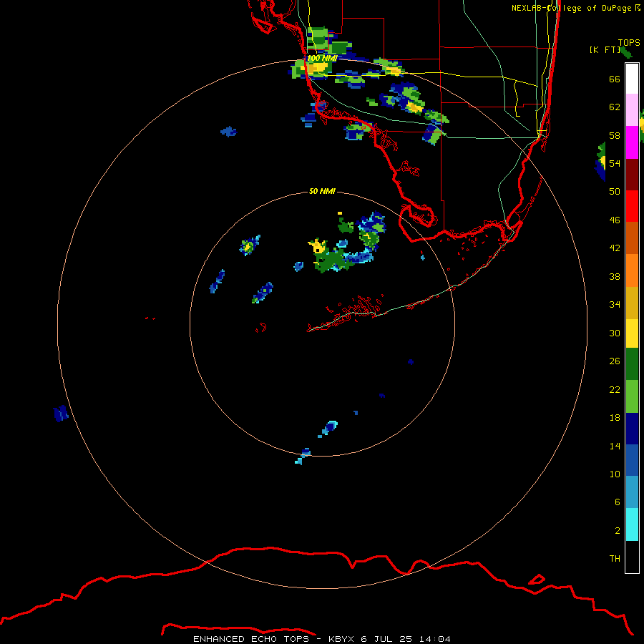The image size is (644, 644).
Task: Click the black TH threshold swatch
Action: (x=632, y=557)
